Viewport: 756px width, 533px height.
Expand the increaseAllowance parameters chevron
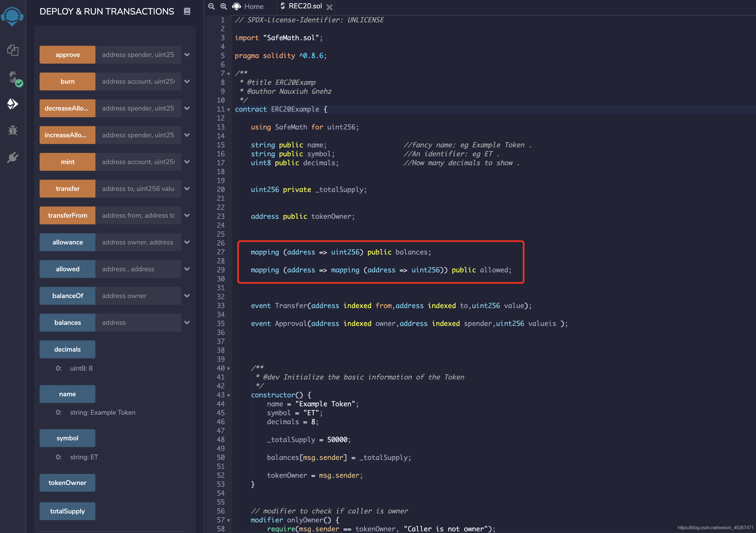coord(187,135)
